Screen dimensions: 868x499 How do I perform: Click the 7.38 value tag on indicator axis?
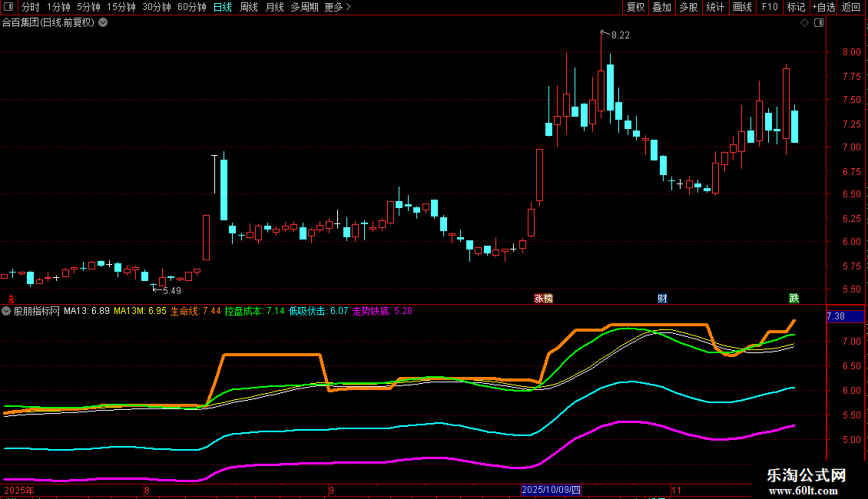point(835,316)
